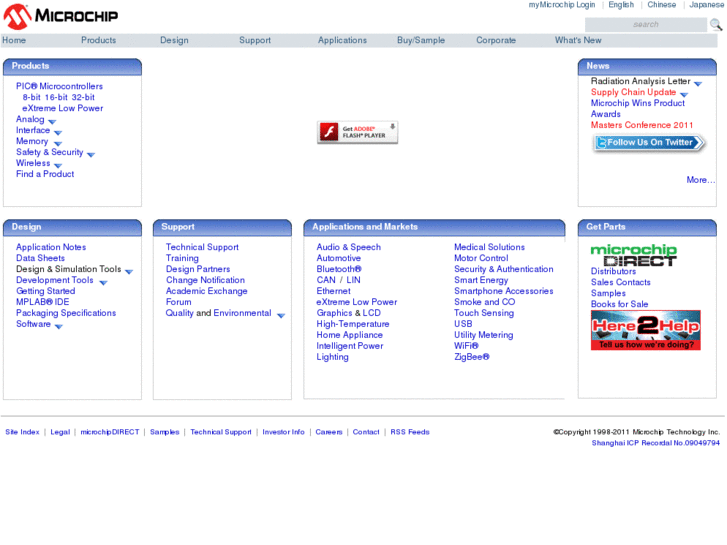Select the English language link

(x=621, y=5)
